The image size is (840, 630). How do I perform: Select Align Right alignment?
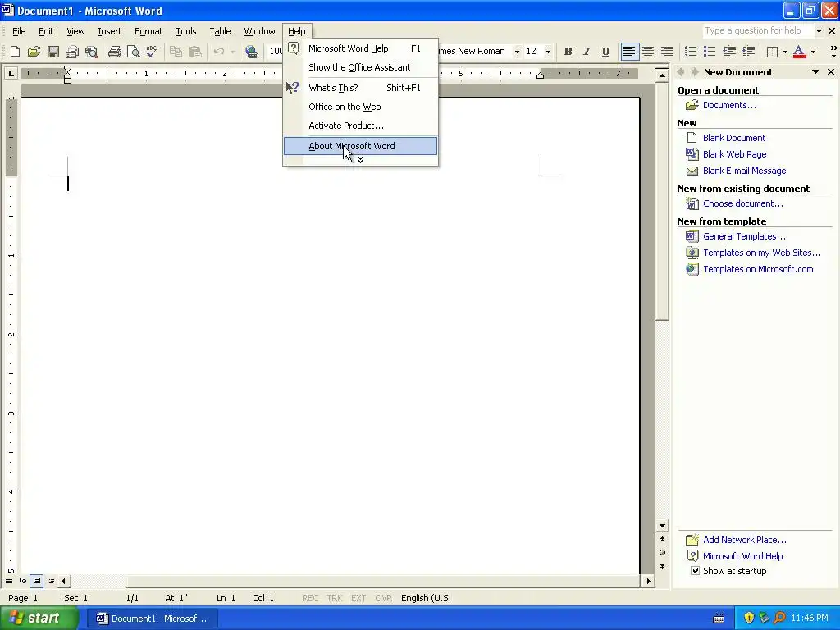pos(667,52)
